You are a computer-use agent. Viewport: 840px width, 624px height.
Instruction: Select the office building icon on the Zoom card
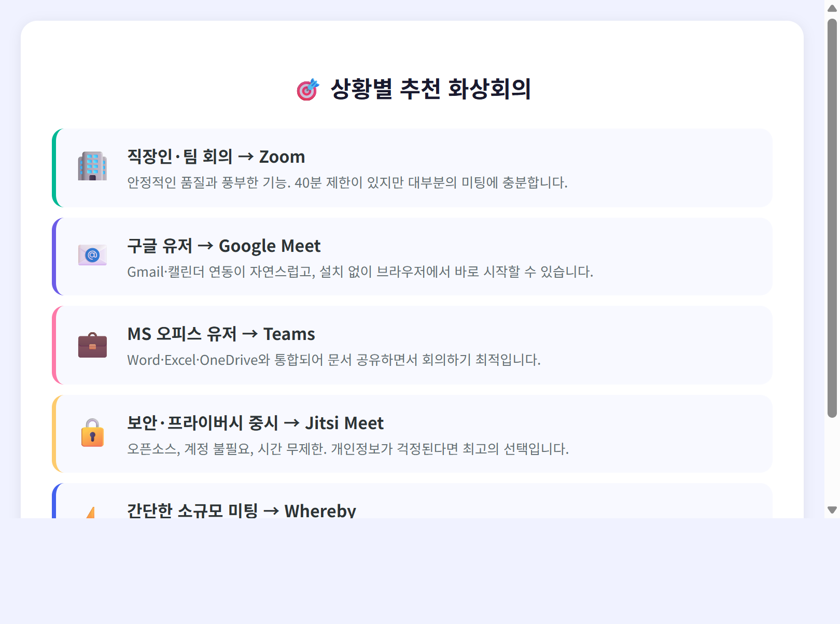(92, 167)
